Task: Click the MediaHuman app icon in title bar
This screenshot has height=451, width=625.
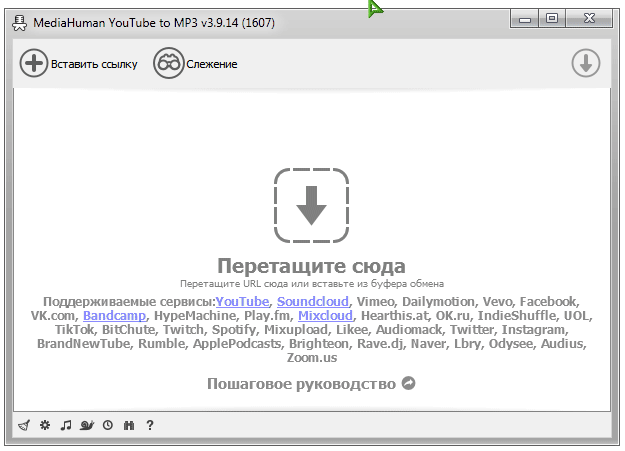Action: (20, 23)
